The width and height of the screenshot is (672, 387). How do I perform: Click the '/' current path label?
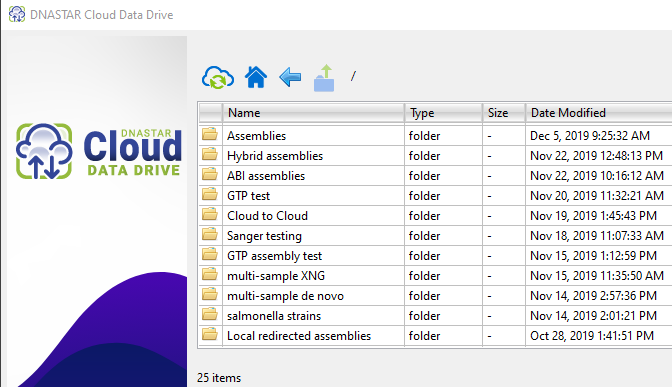[x=353, y=76]
